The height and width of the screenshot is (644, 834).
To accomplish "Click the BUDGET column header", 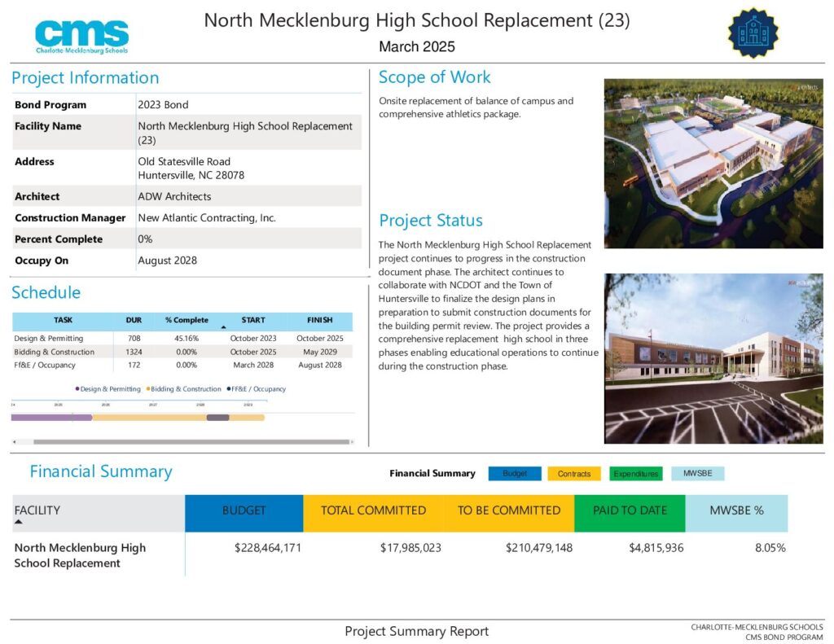I will [244, 513].
